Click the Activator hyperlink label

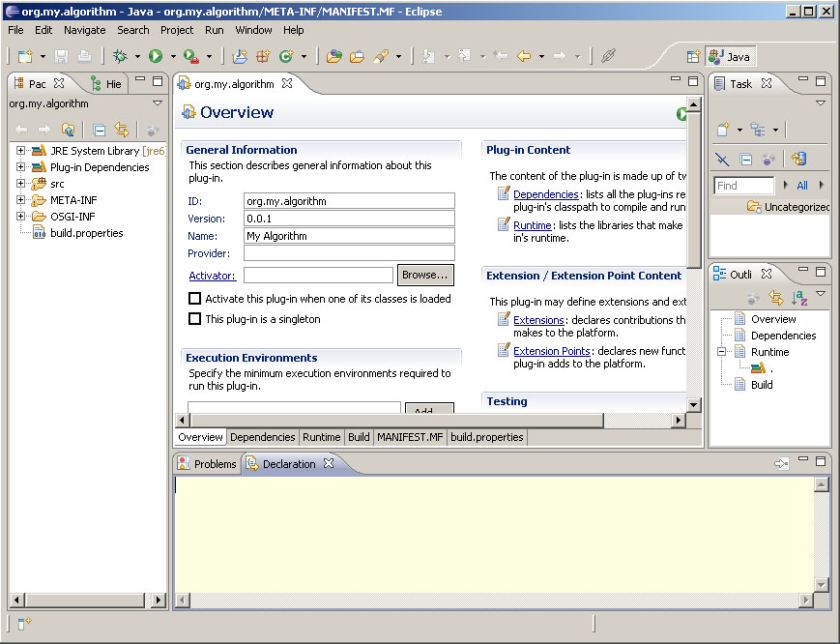point(212,276)
